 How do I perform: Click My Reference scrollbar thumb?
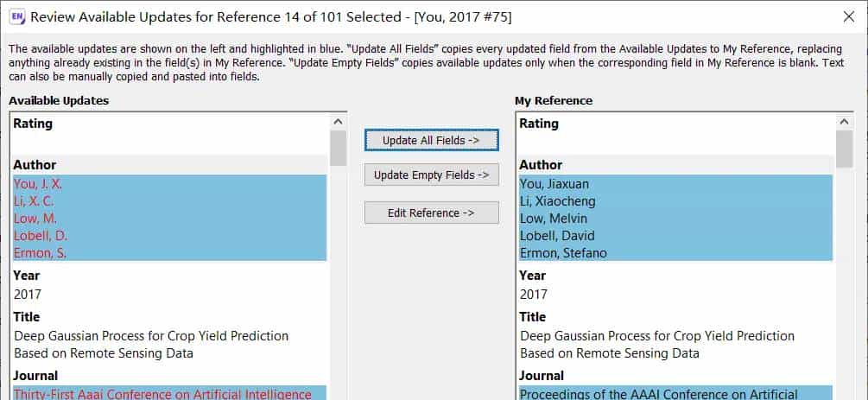coord(844,148)
